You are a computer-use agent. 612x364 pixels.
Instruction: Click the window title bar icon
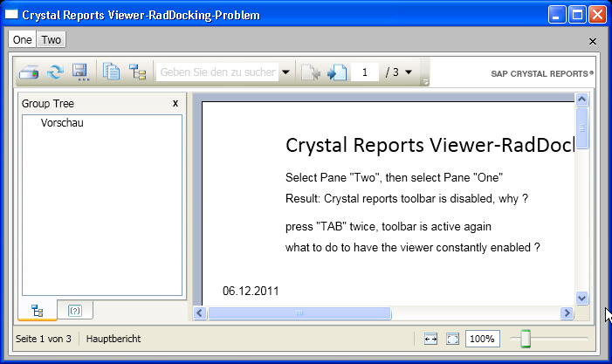click(11, 15)
